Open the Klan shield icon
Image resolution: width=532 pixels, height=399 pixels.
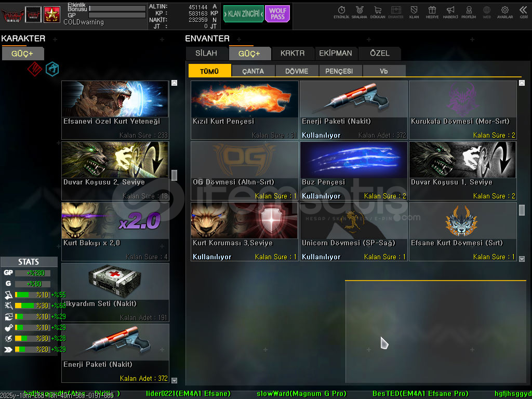pyautogui.click(x=414, y=12)
